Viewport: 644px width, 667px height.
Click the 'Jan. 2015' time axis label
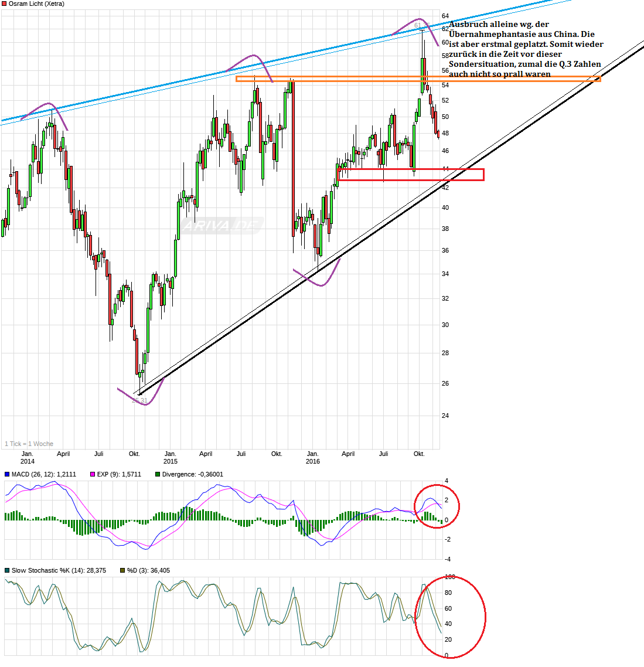coord(170,457)
